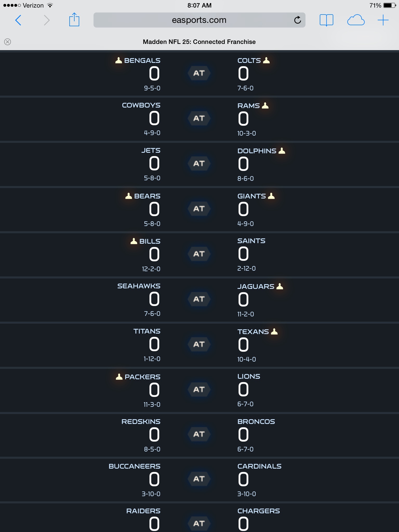Tap the user icon beside Colts
Viewport: 399px width, 532px height.
point(266,61)
